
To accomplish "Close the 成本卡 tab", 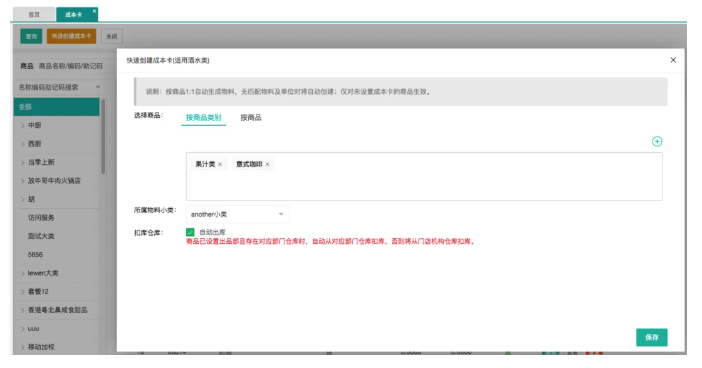I will [94, 11].
